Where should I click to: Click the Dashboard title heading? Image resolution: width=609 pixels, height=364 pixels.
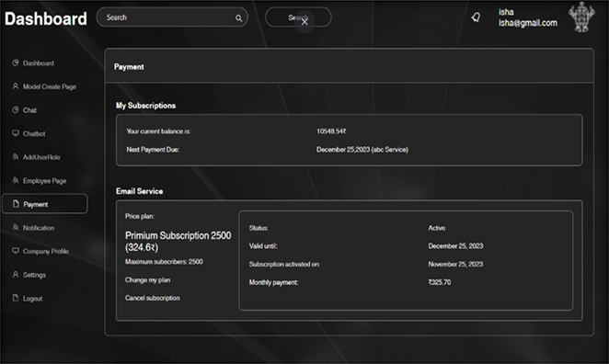[46, 18]
